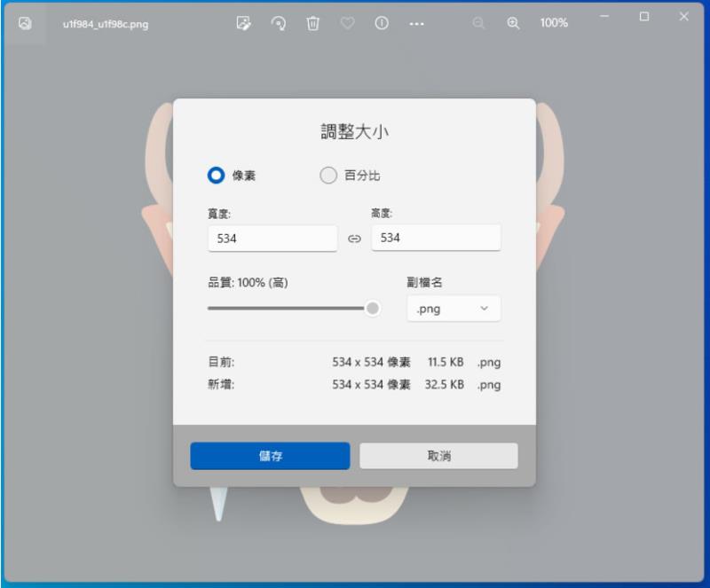Rotate the image with the rotate icon
This screenshot has height=588, width=710.
pos(278,23)
